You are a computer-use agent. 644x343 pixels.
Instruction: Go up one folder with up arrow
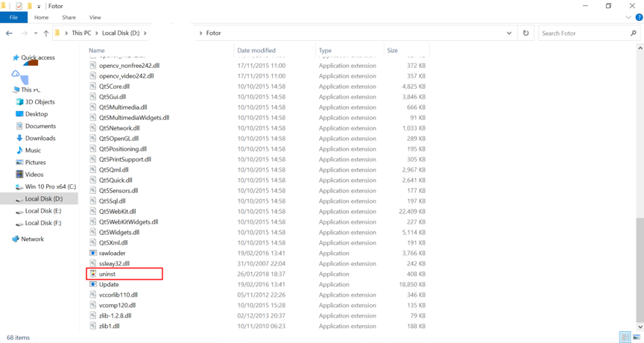point(46,33)
